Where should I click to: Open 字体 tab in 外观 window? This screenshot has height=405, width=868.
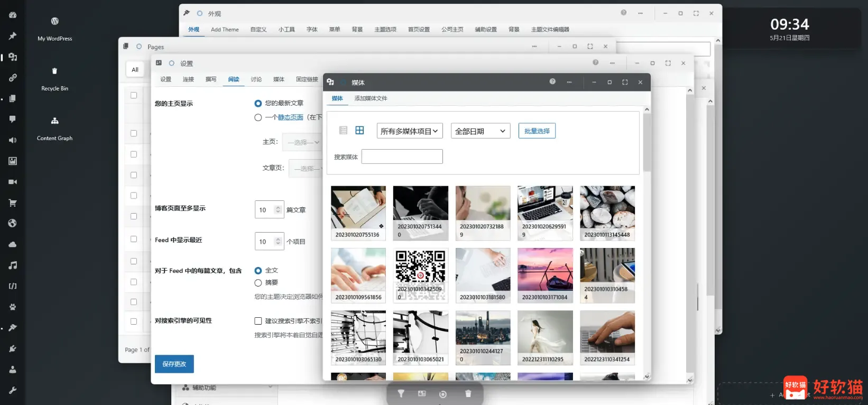point(312,30)
